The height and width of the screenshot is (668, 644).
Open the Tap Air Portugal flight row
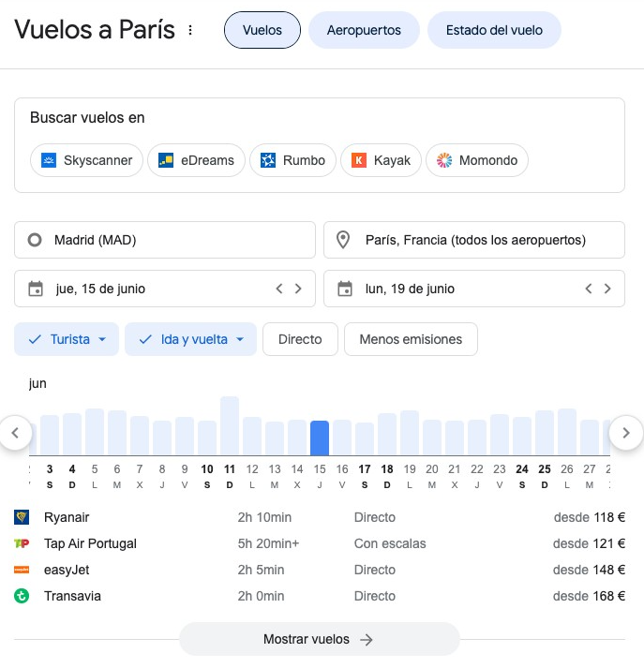coord(320,543)
